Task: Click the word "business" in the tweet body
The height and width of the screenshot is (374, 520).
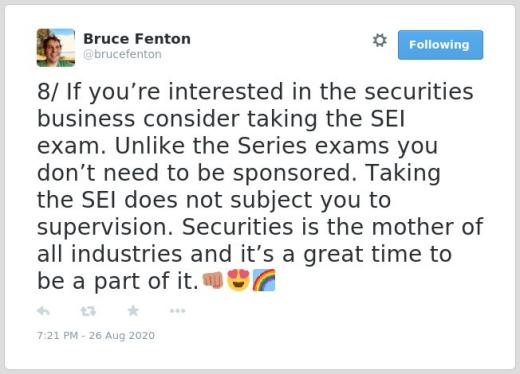Action: (x=86, y=119)
